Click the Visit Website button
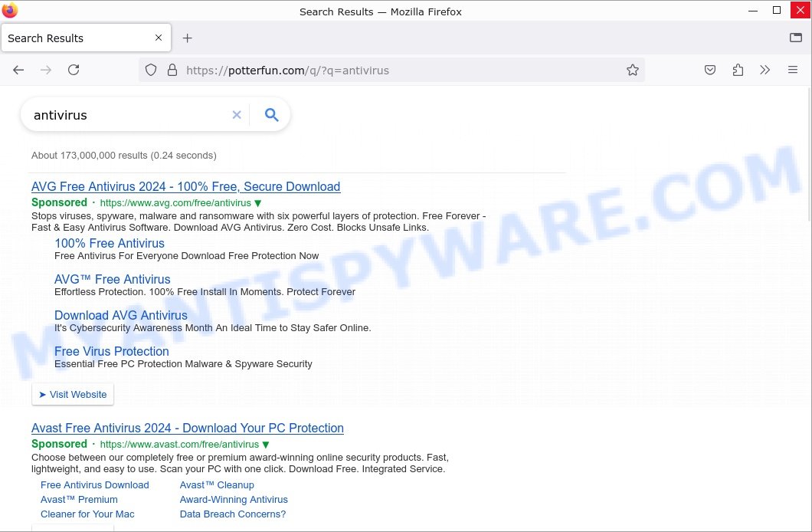812x532 pixels. (x=73, y=394)
